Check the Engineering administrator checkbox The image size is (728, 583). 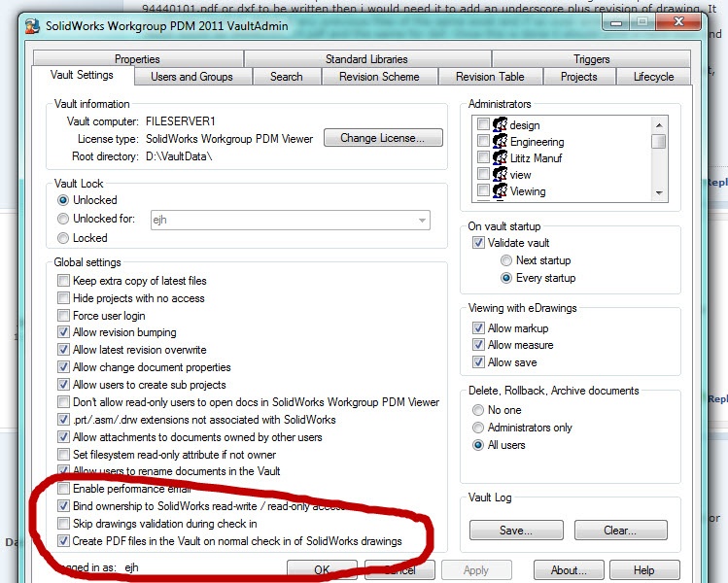(x=483, y=141)
